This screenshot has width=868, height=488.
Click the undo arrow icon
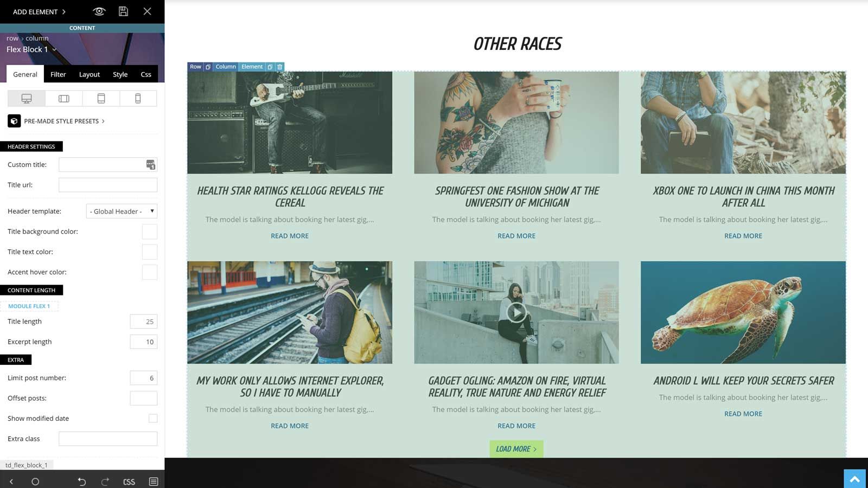click(x=82, y=481)
